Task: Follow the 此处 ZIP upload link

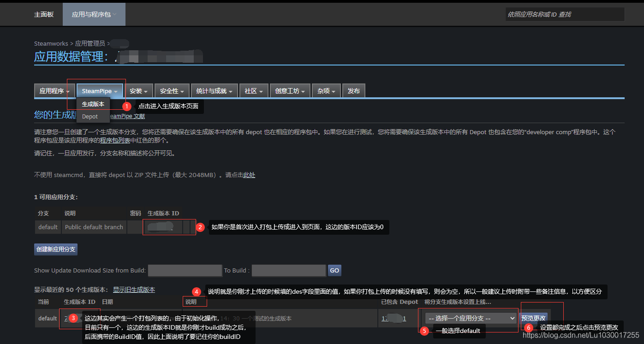Action: pyautogui.click(x=249, y=175)
